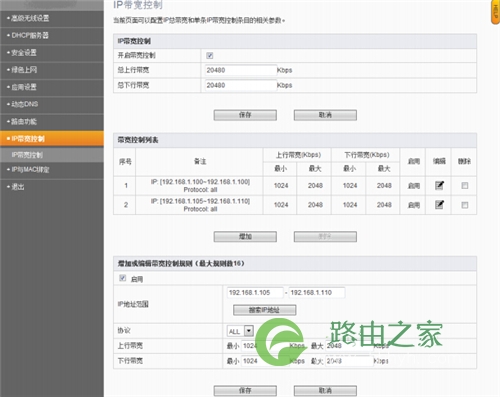Click 取消 under total bandwidth settings
Screen dimensions: 500x397
(x=325, y=115)
